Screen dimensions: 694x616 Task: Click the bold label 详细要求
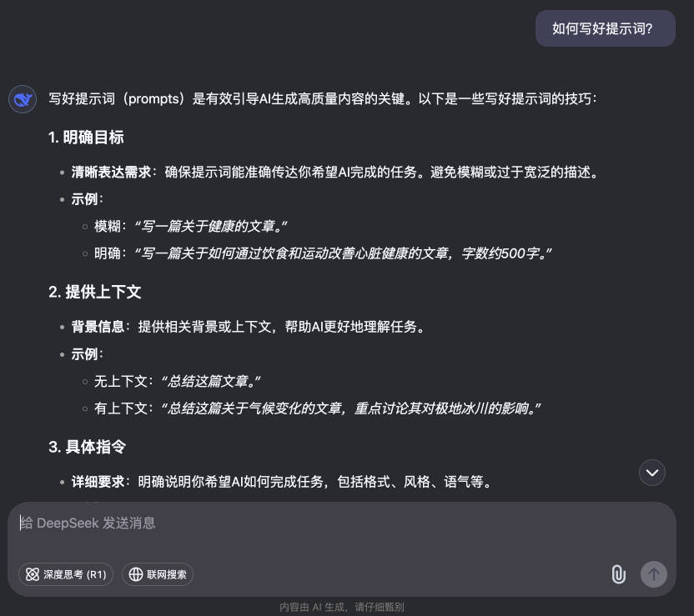point(98,482)
